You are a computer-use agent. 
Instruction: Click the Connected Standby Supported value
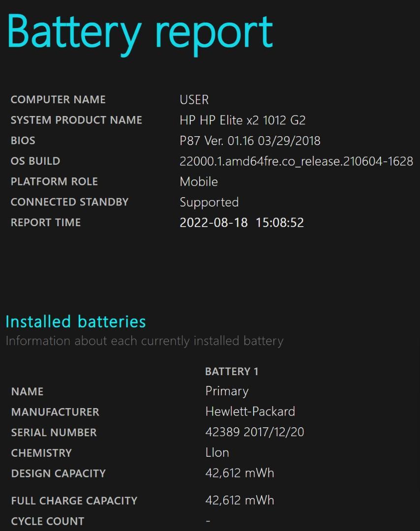click(210, 203)
